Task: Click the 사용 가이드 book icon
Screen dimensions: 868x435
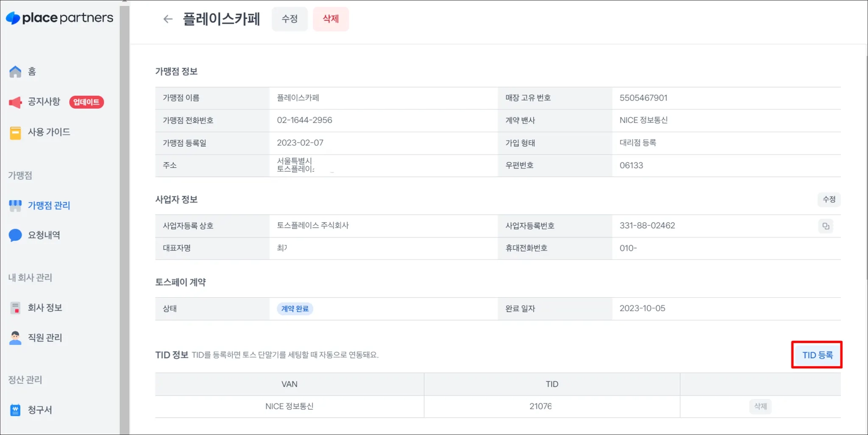Action: (15, 133)
